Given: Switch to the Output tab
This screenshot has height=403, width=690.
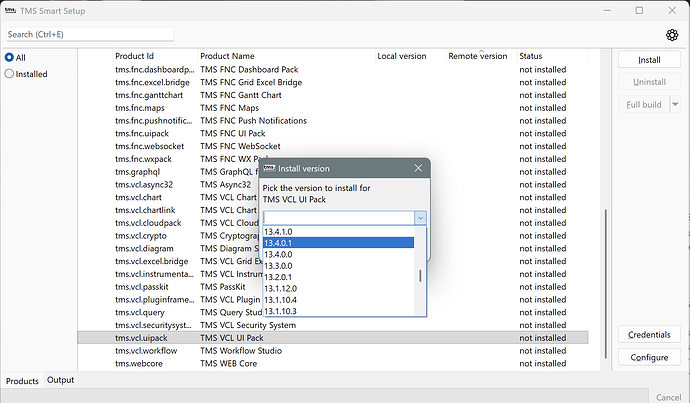Looking at the screenshot, I should [x=60, y=380].
